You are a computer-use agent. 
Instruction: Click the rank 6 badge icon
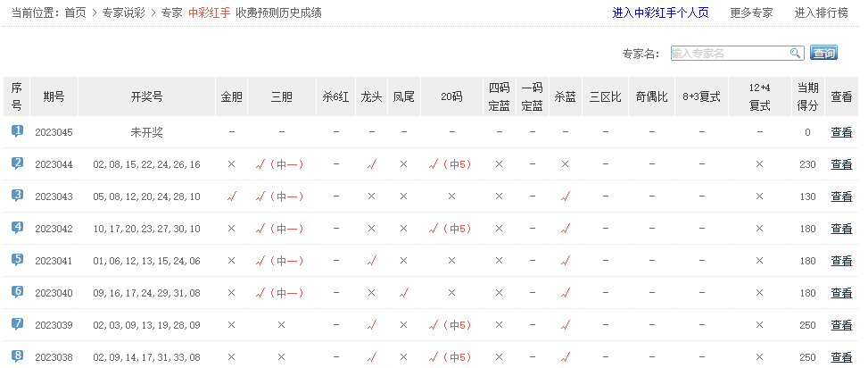tap(17, 292)
